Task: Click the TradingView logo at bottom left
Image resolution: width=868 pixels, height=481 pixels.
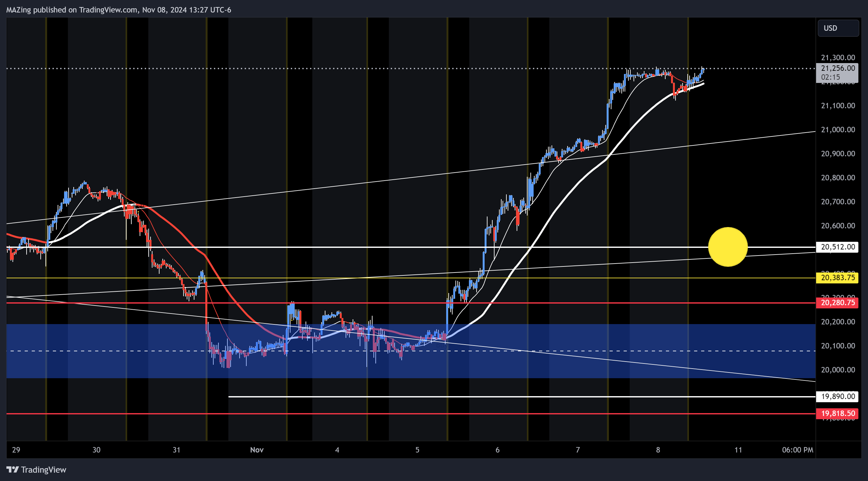Action: coord(36,469)
